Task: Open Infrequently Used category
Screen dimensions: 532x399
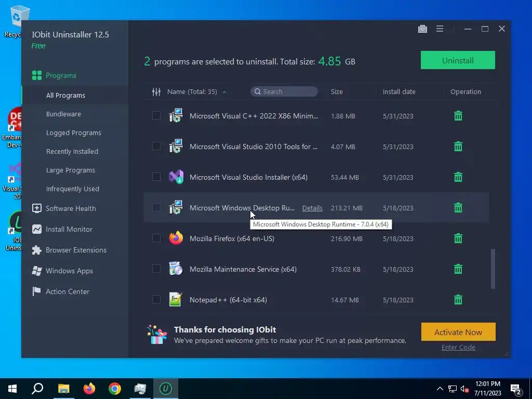Action: pos(73,189)
